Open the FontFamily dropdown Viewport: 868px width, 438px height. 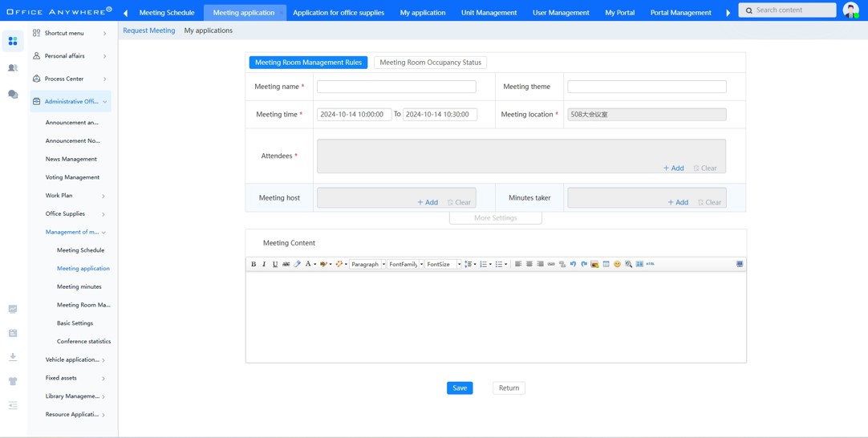point(405,264)
